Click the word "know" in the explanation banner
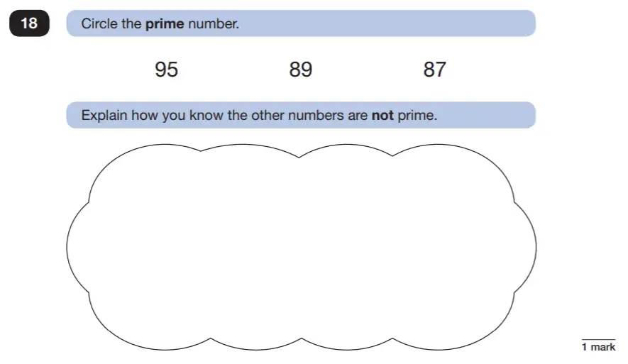Screen dimensions: 628x364 206,116
